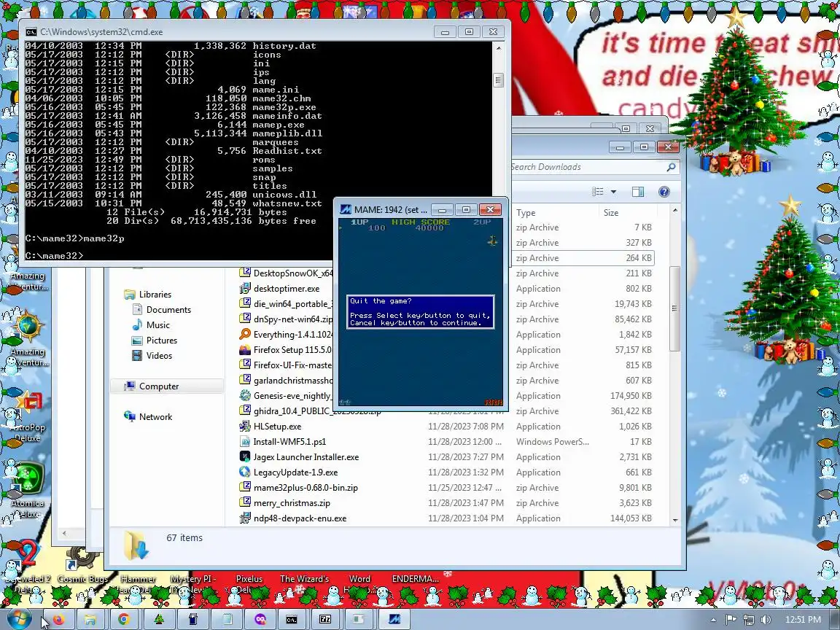Click downloads folder icon in details pane

click(x=136, y=546)
